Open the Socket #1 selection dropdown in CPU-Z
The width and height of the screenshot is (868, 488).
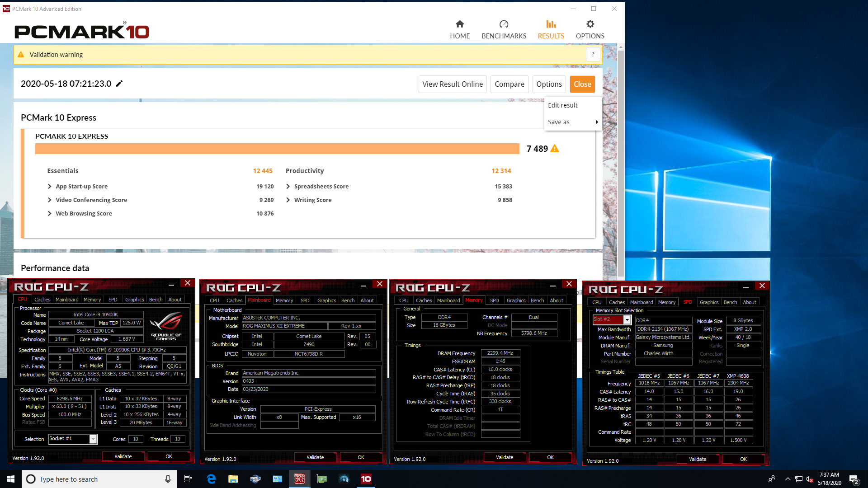pyautogui.click(x=93, y=439)
